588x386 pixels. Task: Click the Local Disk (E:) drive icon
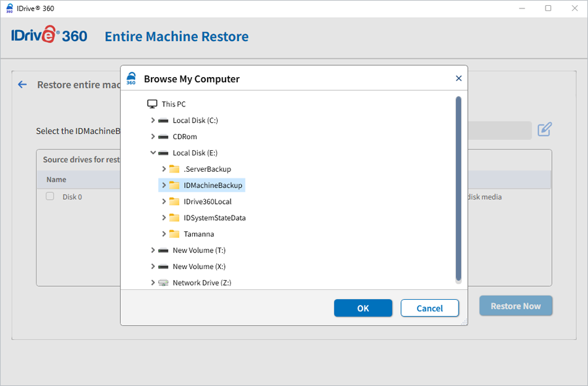pyautogui.click(x=163, y=153)
